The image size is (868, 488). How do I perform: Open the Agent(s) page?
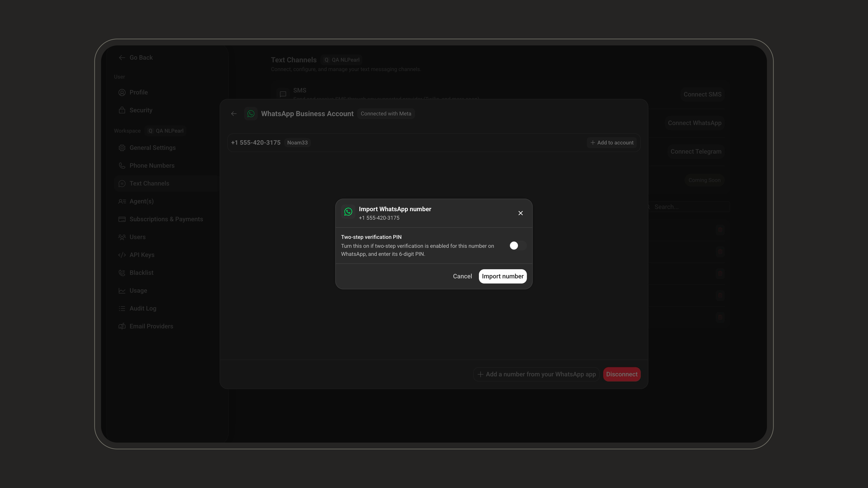click(x=142, y=201)
